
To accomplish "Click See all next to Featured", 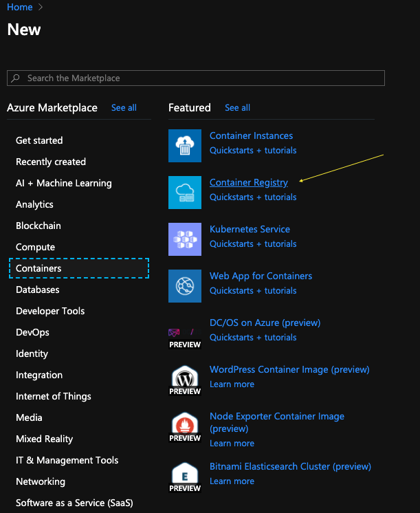I will (237, 108).
